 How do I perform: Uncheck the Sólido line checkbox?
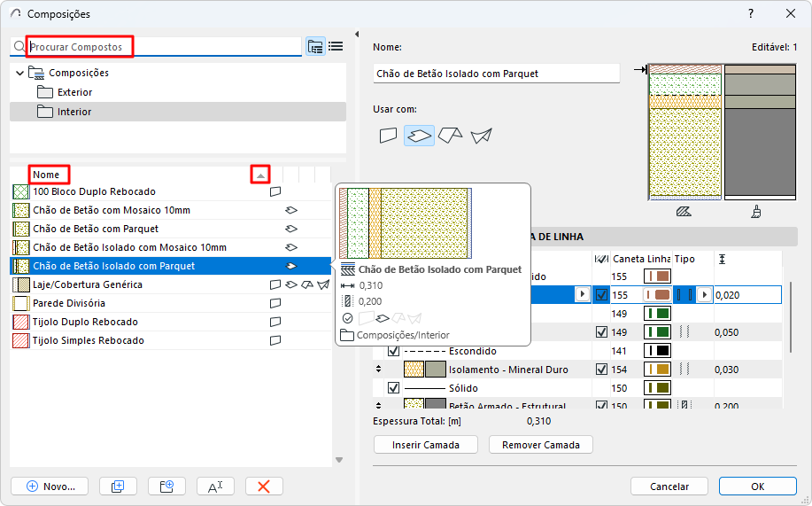point(394,388)
